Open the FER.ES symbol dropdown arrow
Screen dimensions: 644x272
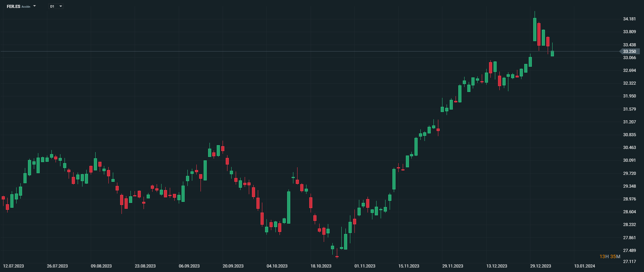click(35, 6)
